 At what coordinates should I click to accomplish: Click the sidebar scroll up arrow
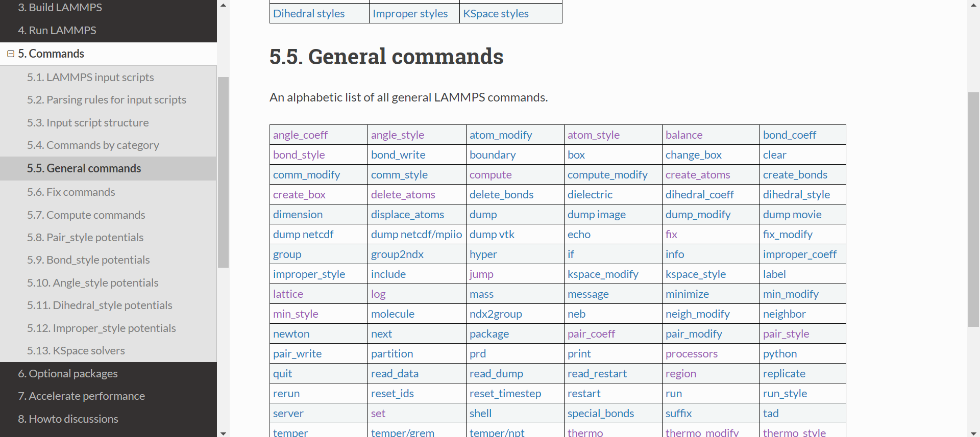(223, 5)
